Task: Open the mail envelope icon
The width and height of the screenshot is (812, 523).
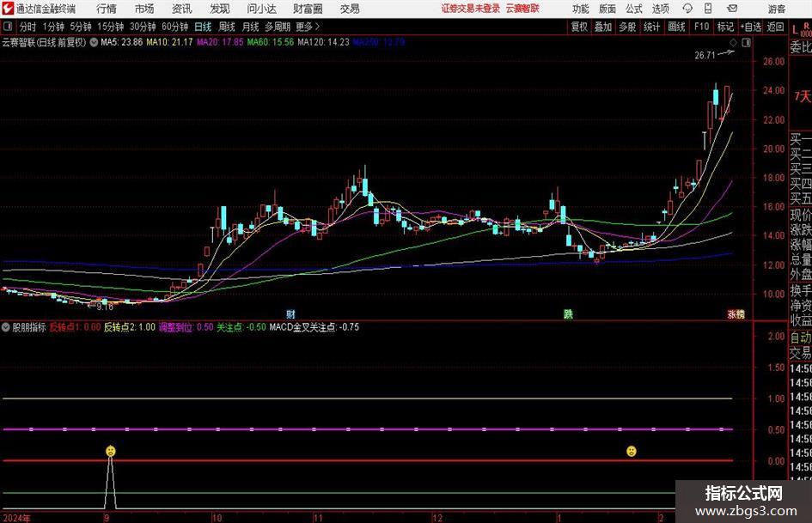Action: (732, 9)
